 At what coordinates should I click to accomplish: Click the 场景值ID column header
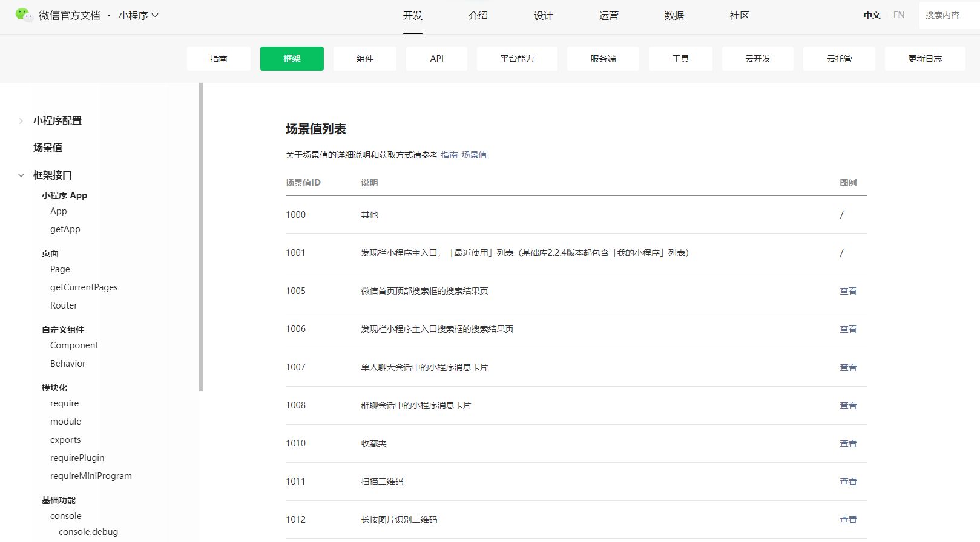pyautogui.click(x=303, y=183)
